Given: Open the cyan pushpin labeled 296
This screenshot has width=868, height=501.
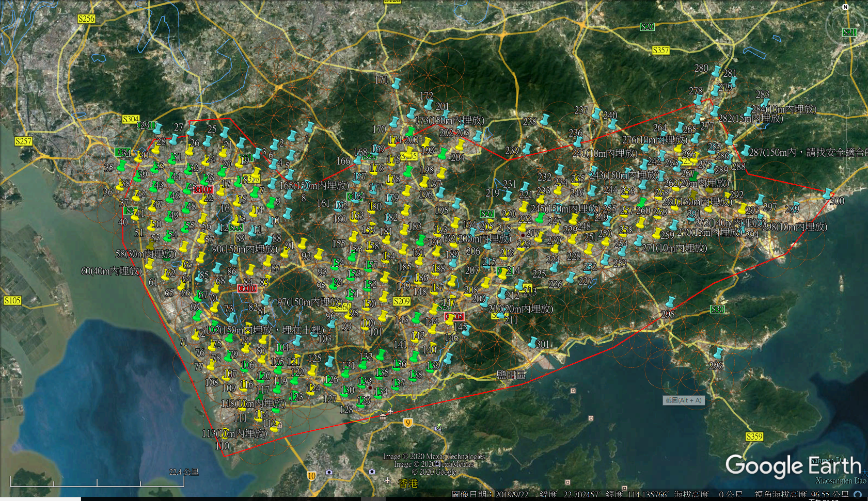Looking at the screenshot, I should [x=718, y=354].
